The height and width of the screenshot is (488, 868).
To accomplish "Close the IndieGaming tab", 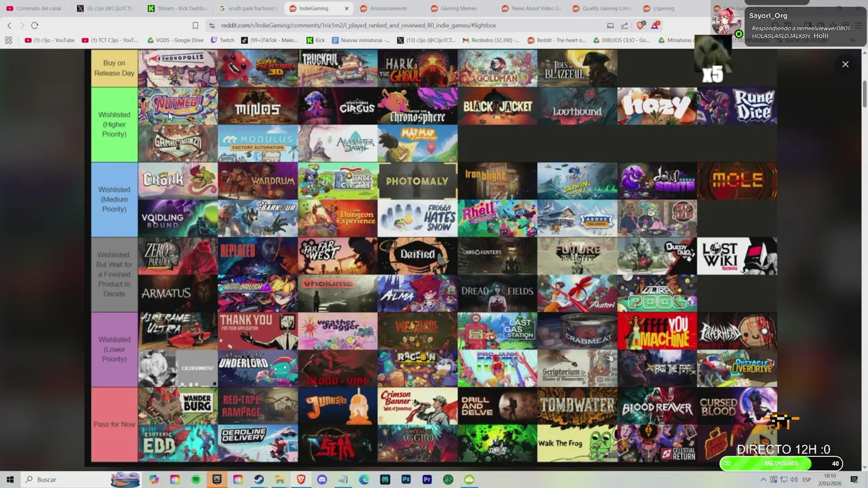I will [347, 8].
